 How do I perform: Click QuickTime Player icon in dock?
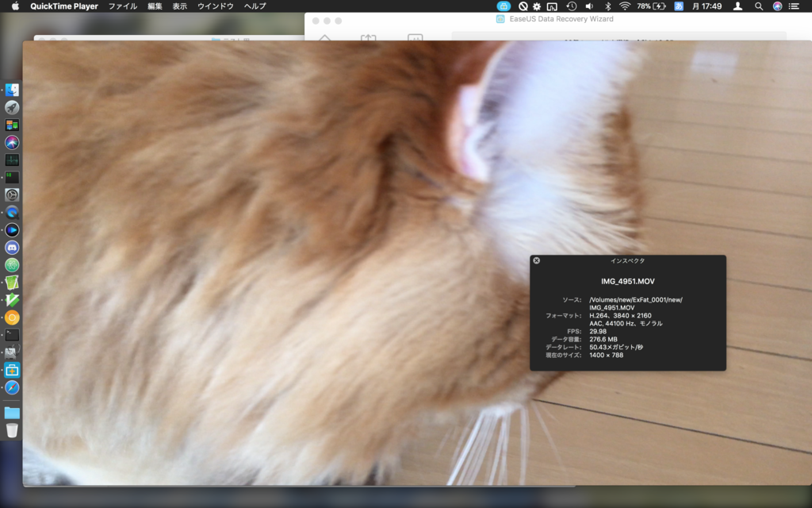click(x=12, y=213)
